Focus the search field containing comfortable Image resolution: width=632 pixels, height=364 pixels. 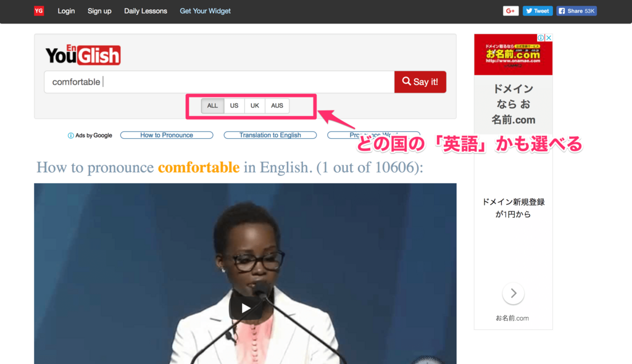point(219,82)
